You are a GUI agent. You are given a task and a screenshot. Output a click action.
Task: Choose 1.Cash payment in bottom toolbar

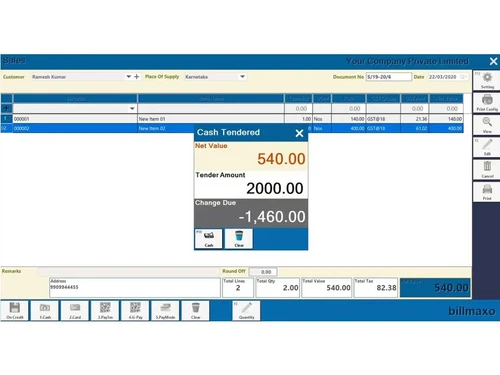(x=45, y=311)
